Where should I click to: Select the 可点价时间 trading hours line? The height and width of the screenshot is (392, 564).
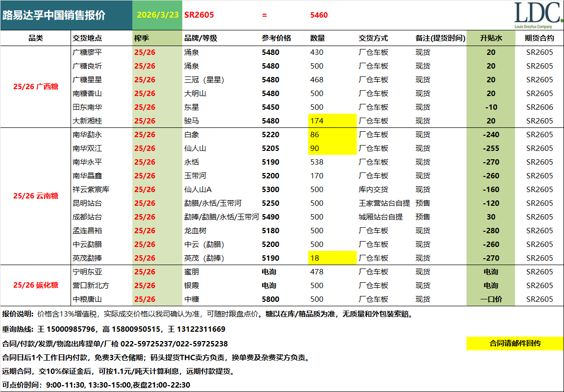96,385
